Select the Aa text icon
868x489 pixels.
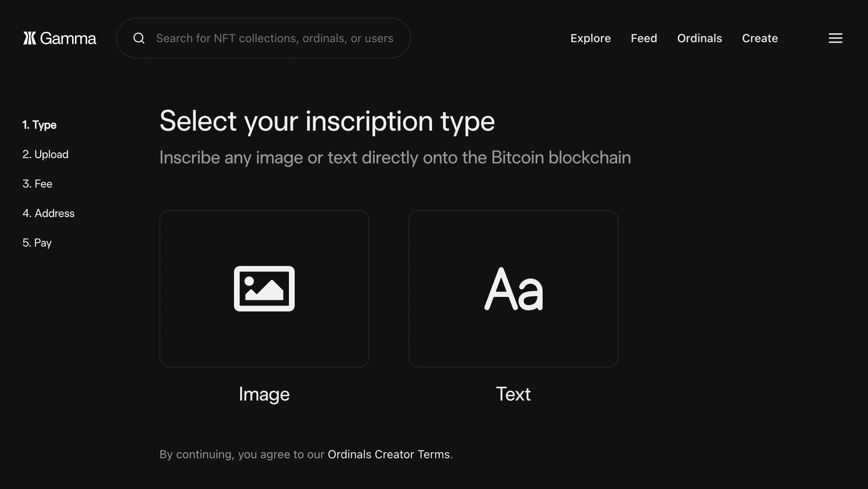pyautogui.click(x=514, y=289)
